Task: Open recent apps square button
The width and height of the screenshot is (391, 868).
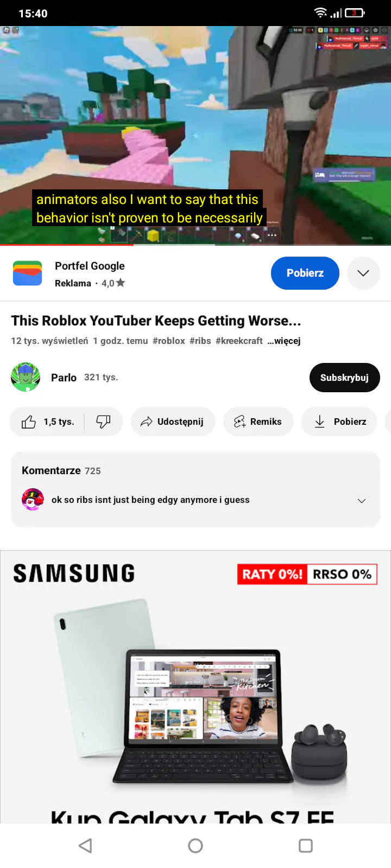Action: (x=306, y=845)
